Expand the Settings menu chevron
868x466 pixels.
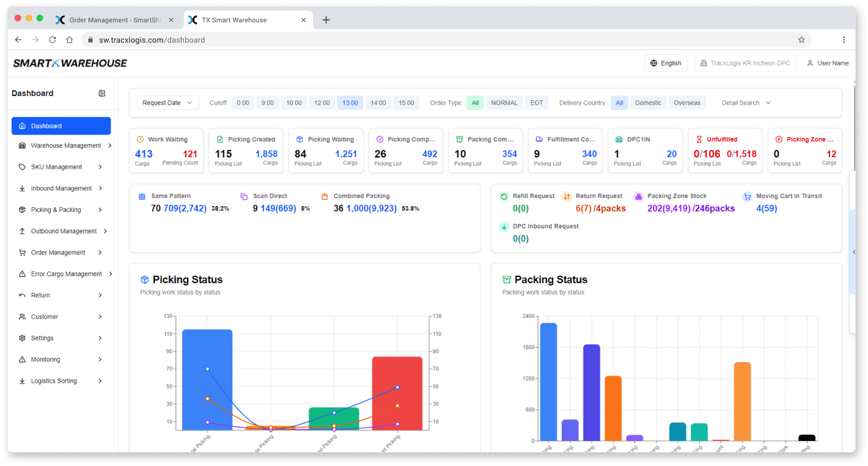click(101, 338)
